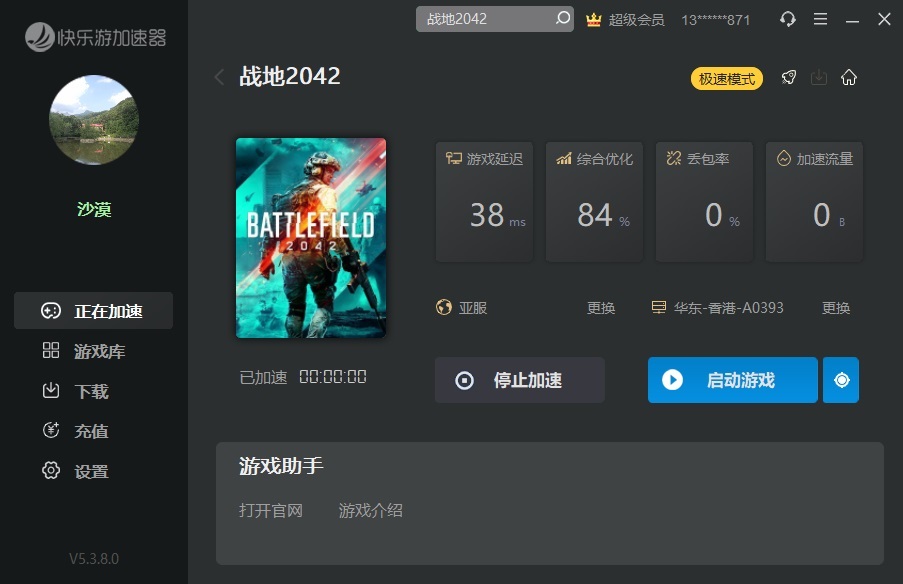903x584 pixels.
Task: Click the home icon in header
Action: [x=849, y=78]
